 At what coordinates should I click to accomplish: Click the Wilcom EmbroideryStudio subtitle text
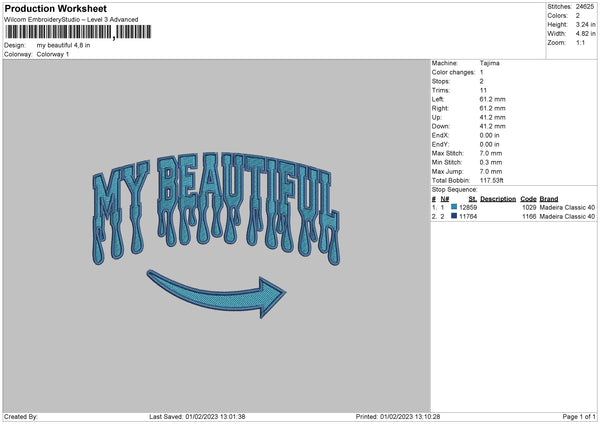click(71, 20)
